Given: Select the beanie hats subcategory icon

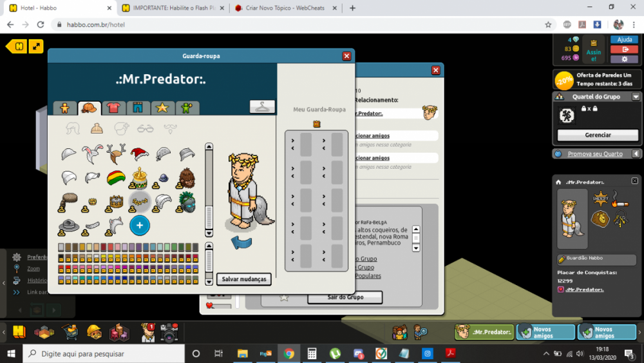Looking at the screenshot, I should (x=97, y=129).
